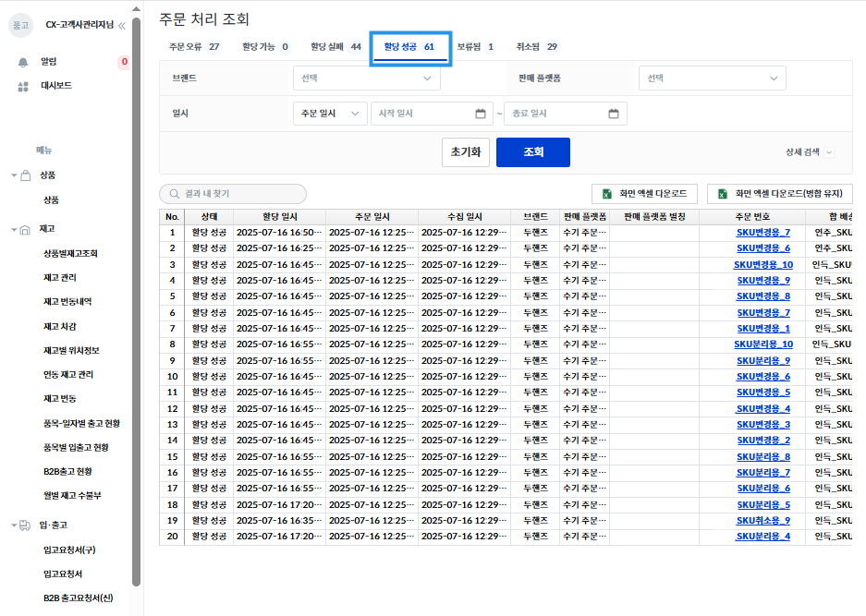Viewport: 866px width, 616px height.
Task: Collapse the sidebar with double chevron icon
Action: click(122, 25)
